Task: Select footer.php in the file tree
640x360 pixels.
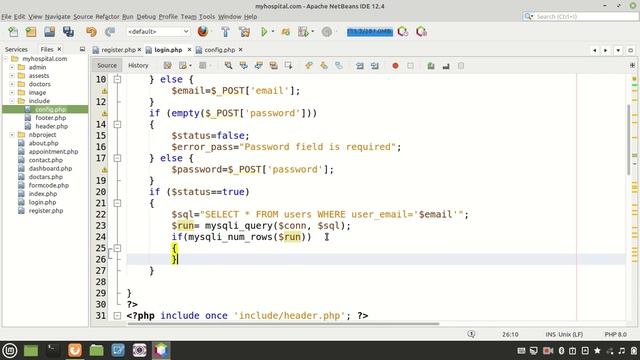Action: pyautogui.click(x=50, y=118)
